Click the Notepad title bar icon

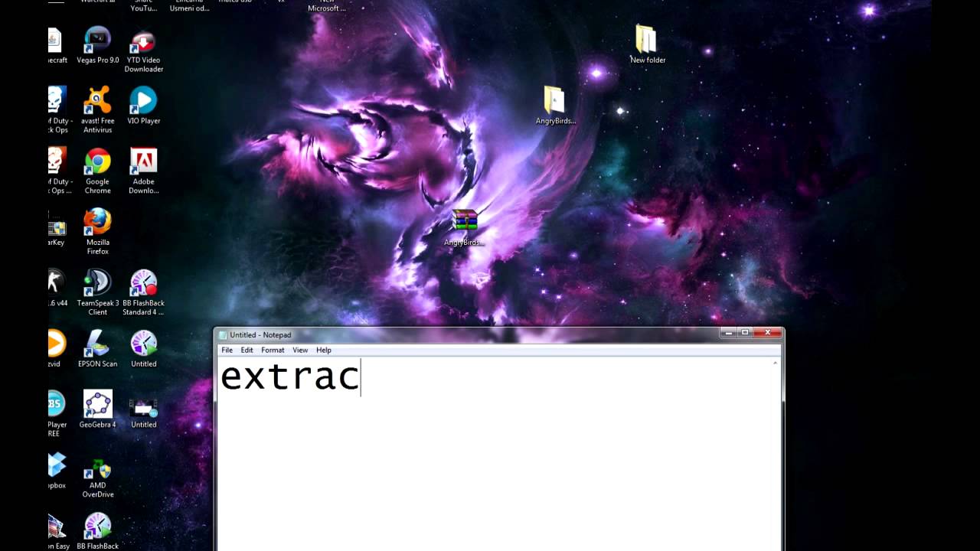click(223, 335)
